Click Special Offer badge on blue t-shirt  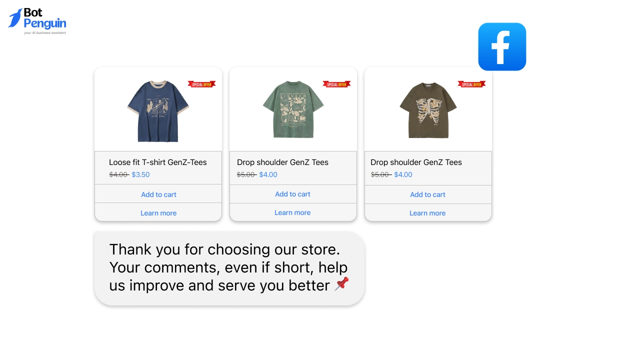(x=201, y=84)
